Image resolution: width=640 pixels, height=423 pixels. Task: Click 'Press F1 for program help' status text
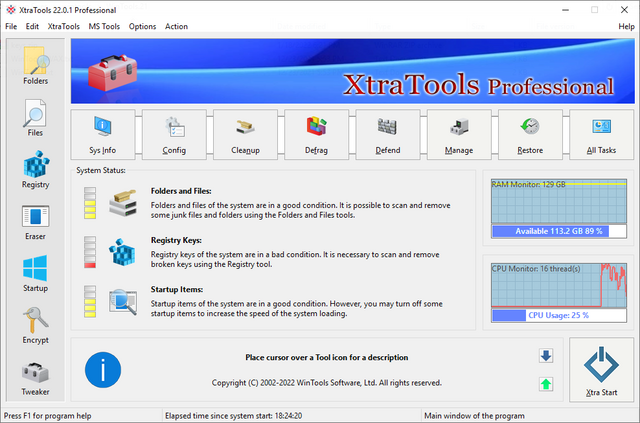(x=48, y=416)
